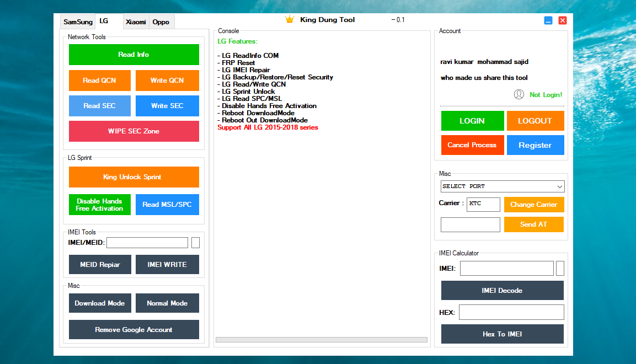Click Remove Google Account button
636x364 pixels.
click(x=134, y=330)
